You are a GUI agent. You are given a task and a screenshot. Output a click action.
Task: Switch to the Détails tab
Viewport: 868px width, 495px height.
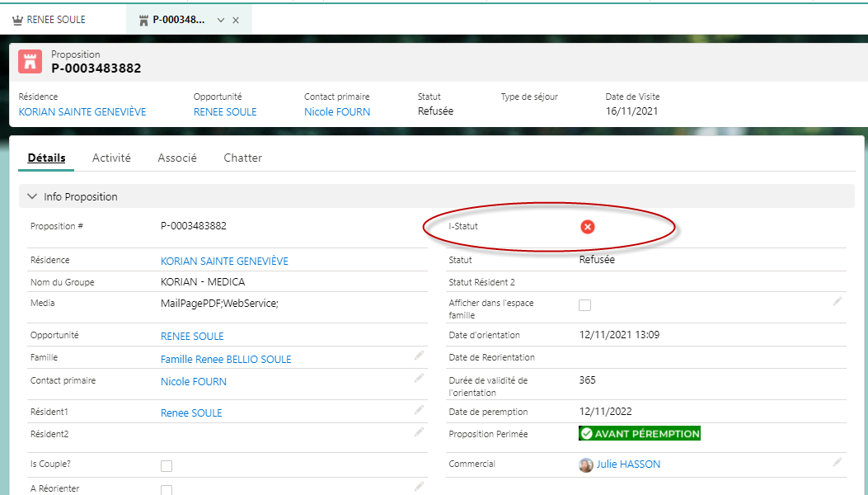click(46, 158)
